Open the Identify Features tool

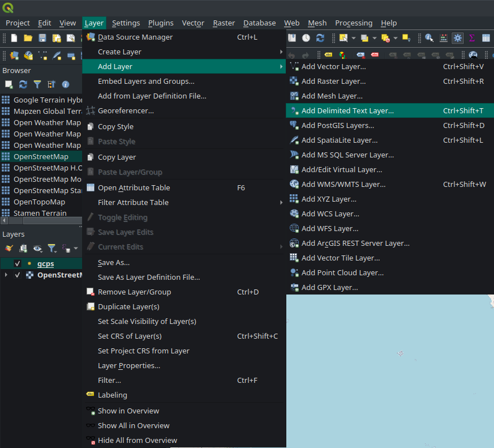(429, 38)
